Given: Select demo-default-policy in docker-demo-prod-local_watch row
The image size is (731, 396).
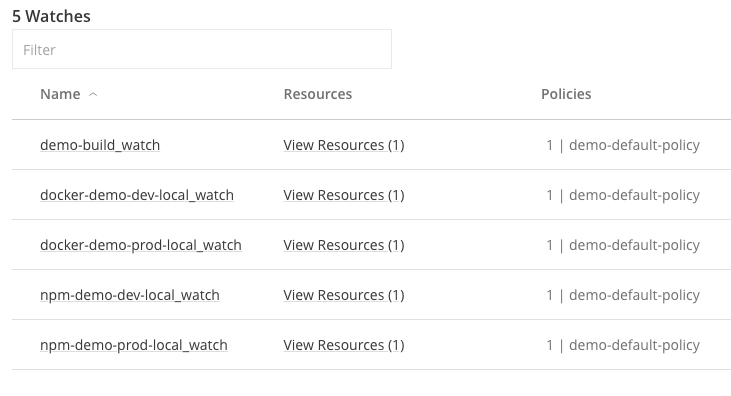Looking at the screenshot, I should pyautogui.click(x=634, y=245).
